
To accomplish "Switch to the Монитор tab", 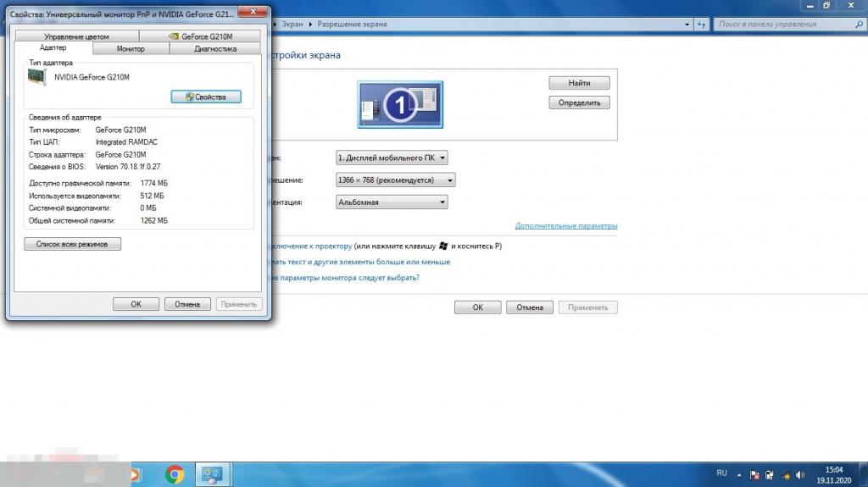I will tap(131, 49).
